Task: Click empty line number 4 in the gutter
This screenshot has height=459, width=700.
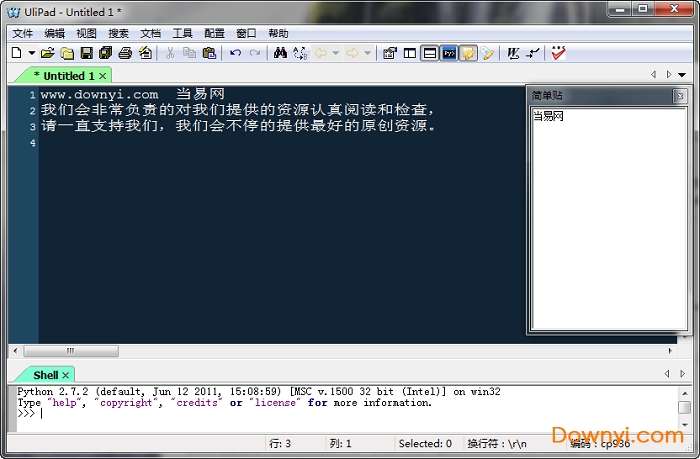Action: (33, 143)
